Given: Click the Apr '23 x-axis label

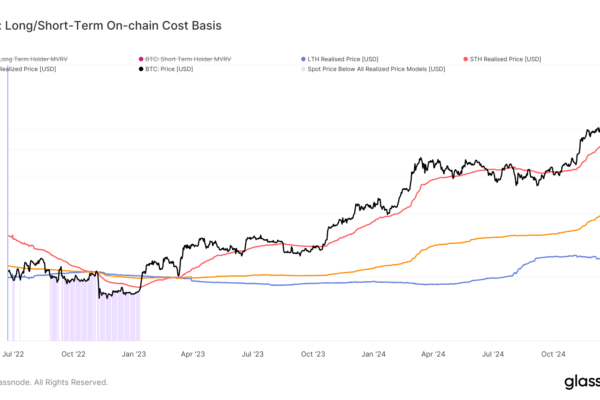Looking at the screenshot, I should [x=193, y=353].
